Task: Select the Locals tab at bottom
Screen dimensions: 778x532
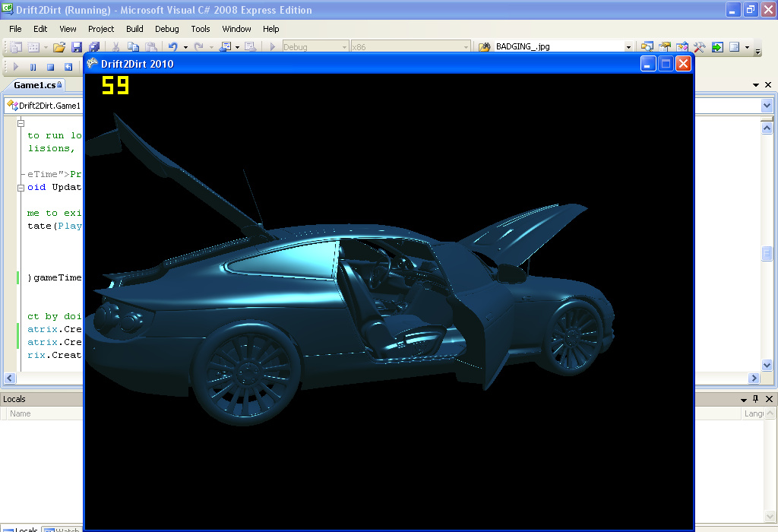Action: tap(21, 529)
